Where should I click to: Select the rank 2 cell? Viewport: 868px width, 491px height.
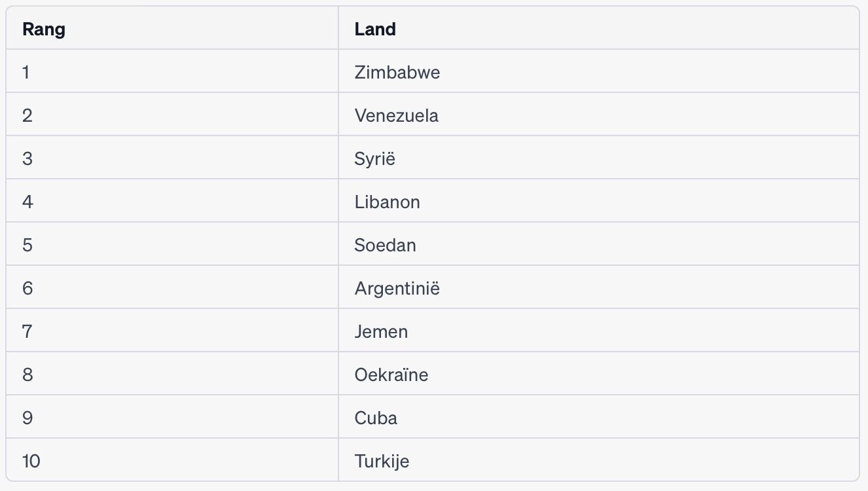pyautogui.click(x=27, y=116)
